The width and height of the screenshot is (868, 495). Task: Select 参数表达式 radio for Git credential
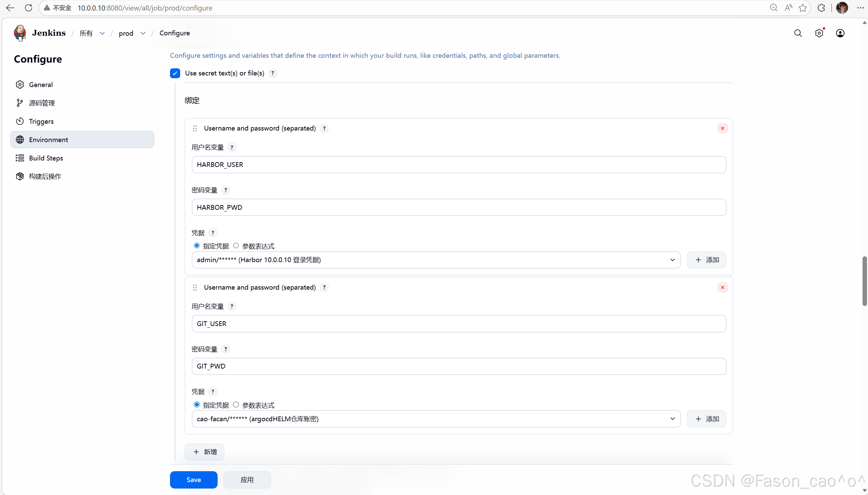click(x=236, y=405)
